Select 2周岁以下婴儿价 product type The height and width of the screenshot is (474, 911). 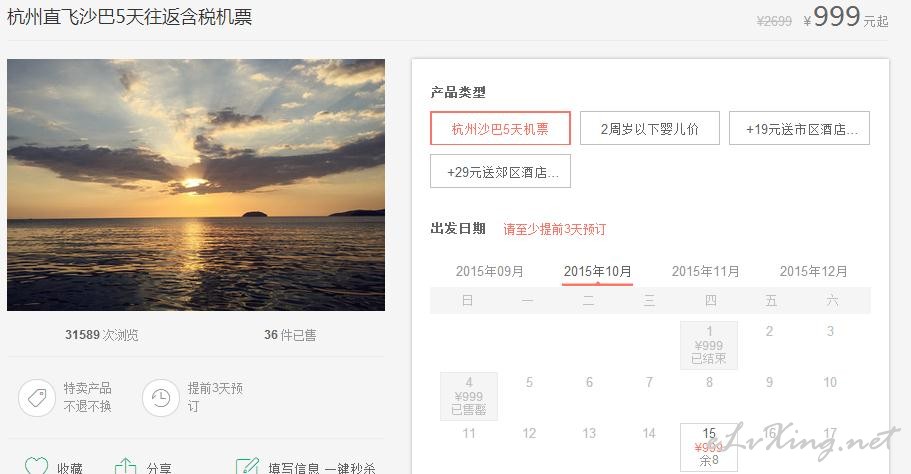pos(649,129)
